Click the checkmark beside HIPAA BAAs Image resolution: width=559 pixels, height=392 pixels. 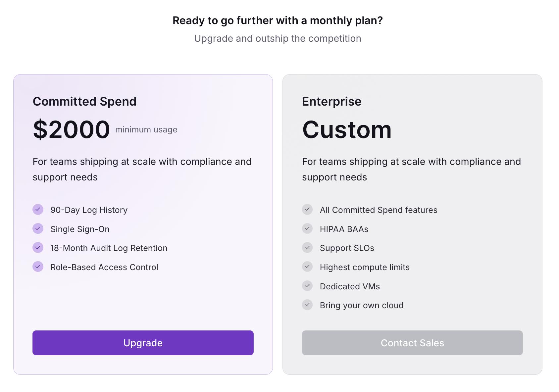(x=307, y=228)
